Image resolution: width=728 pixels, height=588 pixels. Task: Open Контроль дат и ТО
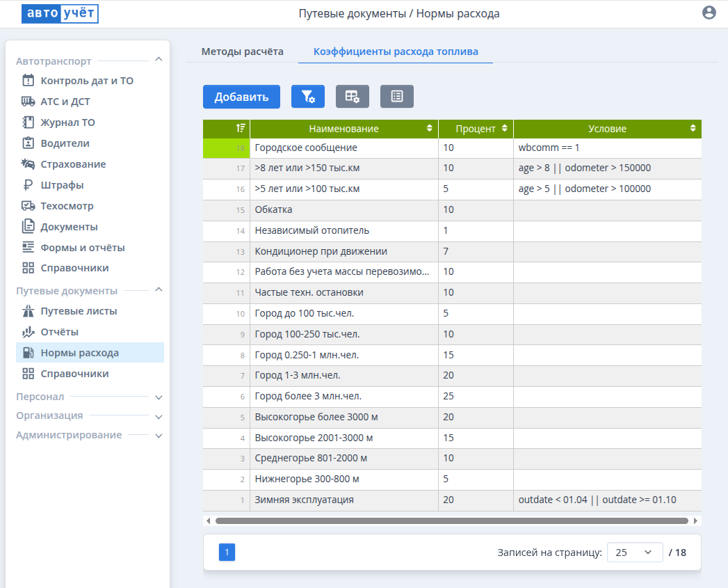[87, 81]
